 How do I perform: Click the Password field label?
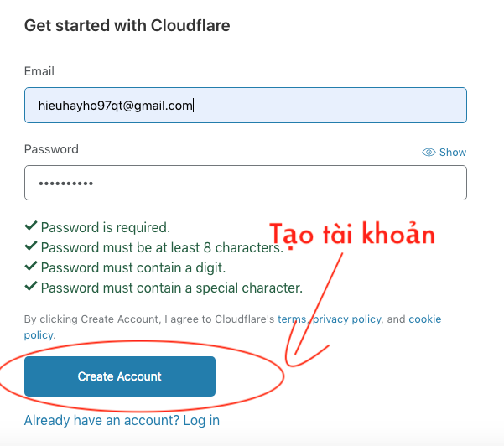[51, 149]
